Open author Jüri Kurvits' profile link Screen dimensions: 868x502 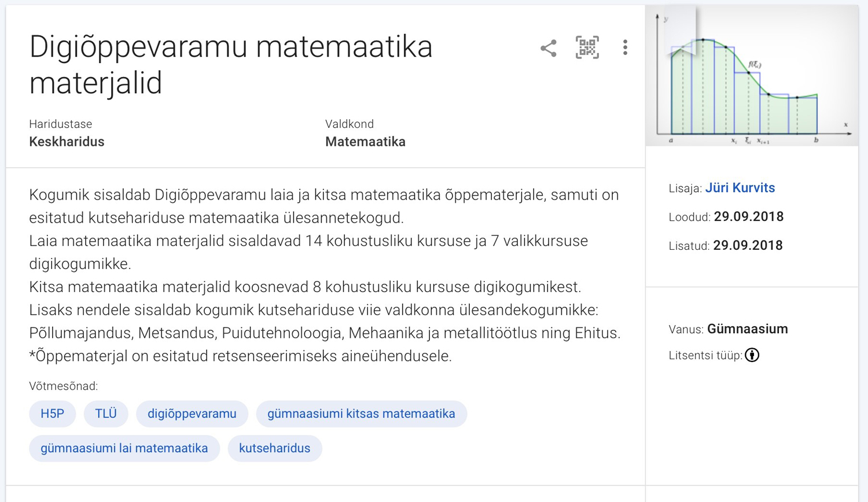click(x=740, y=188)
